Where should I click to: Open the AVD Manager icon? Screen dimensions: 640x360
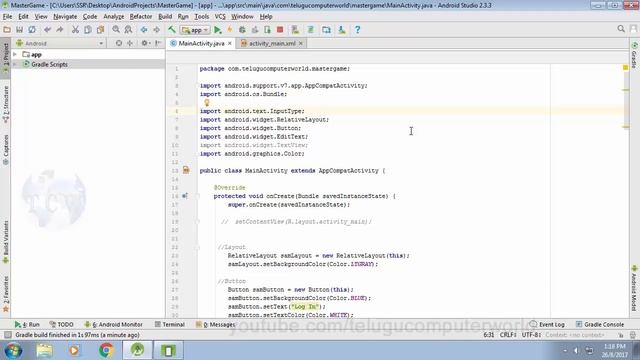[x=295, y=30]
